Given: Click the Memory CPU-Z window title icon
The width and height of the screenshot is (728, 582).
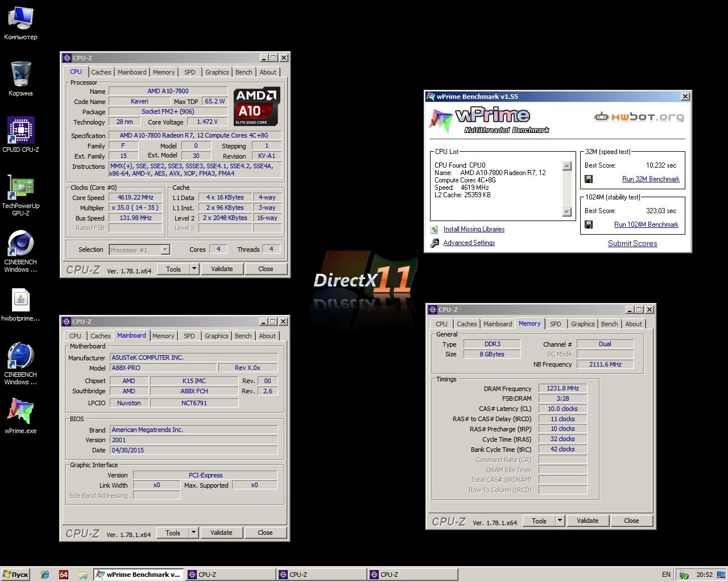Looking at the screenshot, I should pos(433,310).
